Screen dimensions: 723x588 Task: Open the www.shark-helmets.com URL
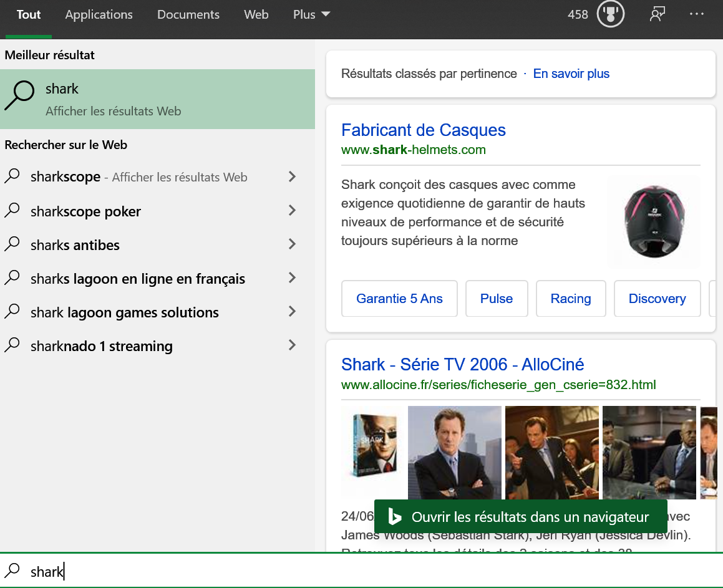tap(413, 150)
